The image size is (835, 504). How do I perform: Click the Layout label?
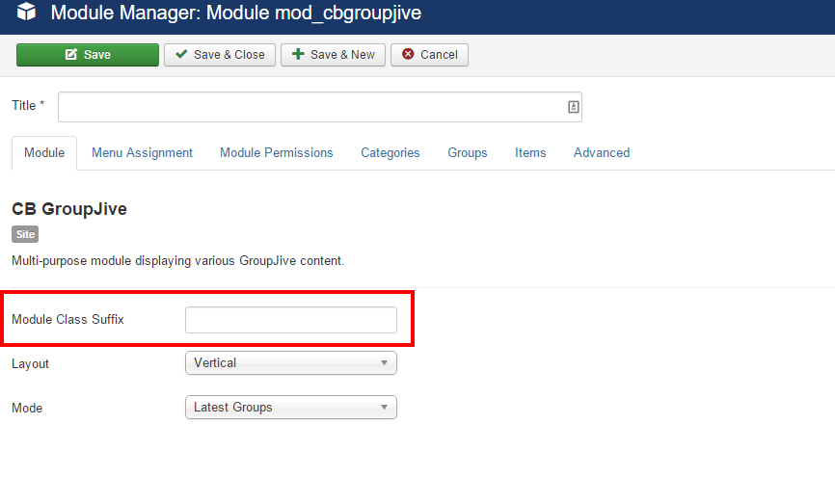[x=30, y=364]
